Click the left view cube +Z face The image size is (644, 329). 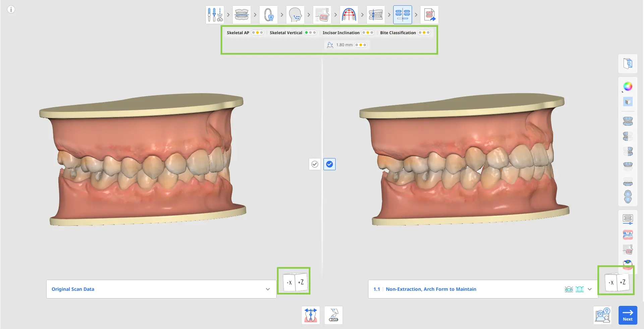click(301, 282)
